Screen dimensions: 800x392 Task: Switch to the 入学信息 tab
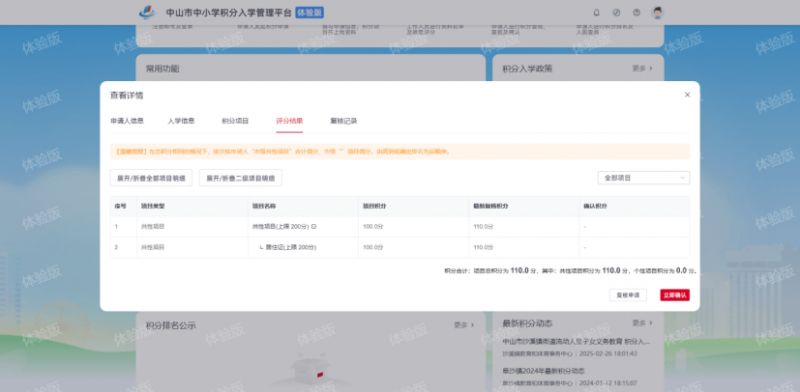[181, 121]
